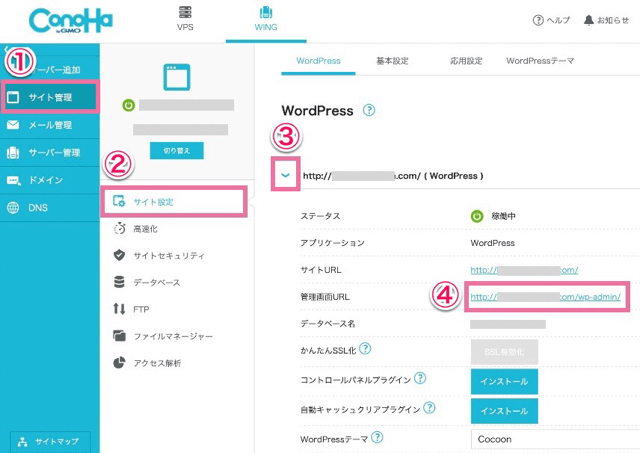Viewport: 640px width, 453px height.
Task: Select サーバー追加 in sidebar
Action: (50, 69)
